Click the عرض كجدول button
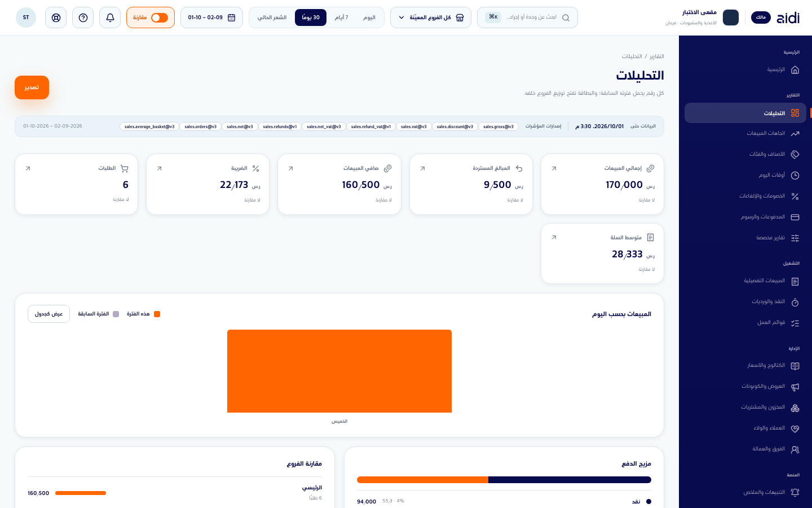 (48, 314)
